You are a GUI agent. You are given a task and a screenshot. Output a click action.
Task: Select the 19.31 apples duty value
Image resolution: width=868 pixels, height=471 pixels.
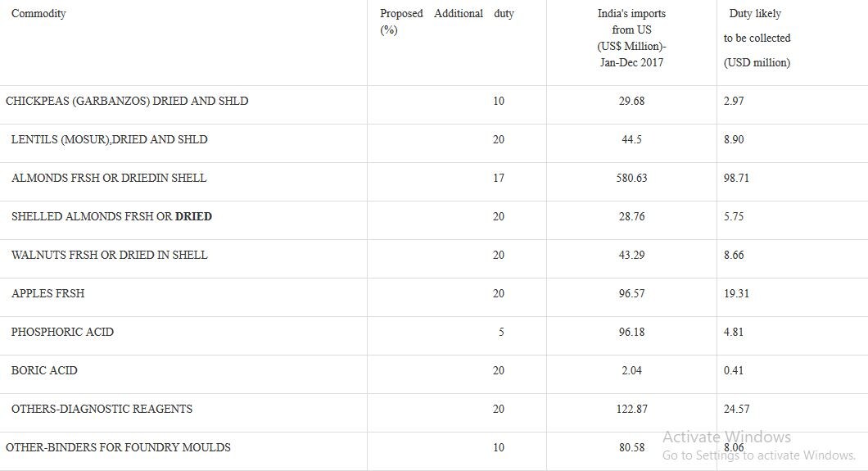(x=736, y=293)
